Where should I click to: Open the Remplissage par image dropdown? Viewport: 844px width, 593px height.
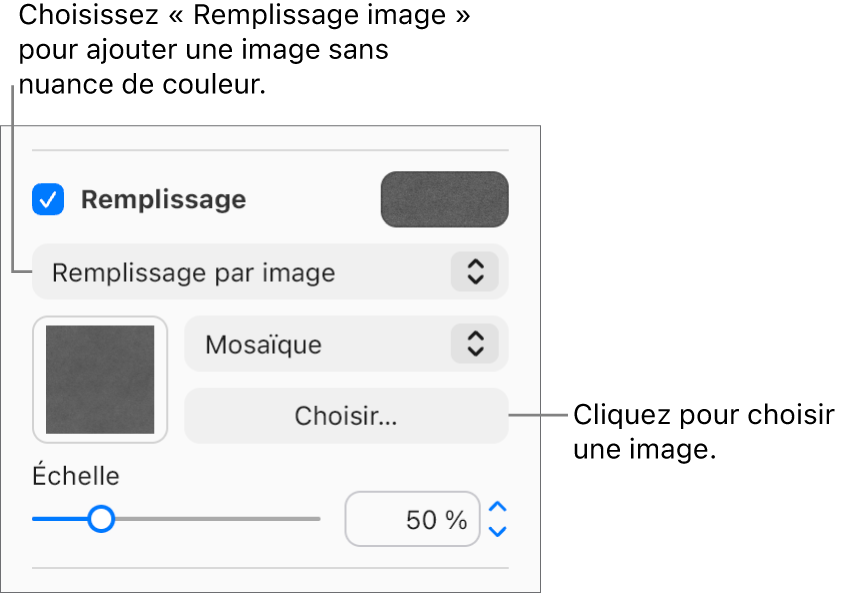coord(270,271)
